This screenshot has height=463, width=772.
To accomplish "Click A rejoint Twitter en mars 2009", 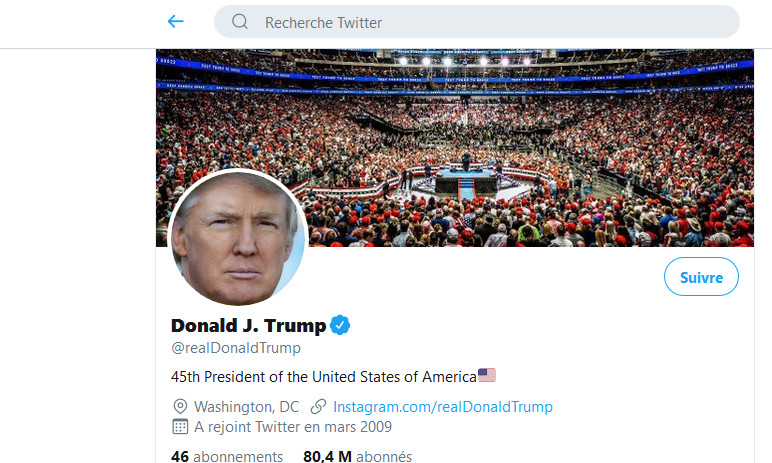I will point(293,427).
